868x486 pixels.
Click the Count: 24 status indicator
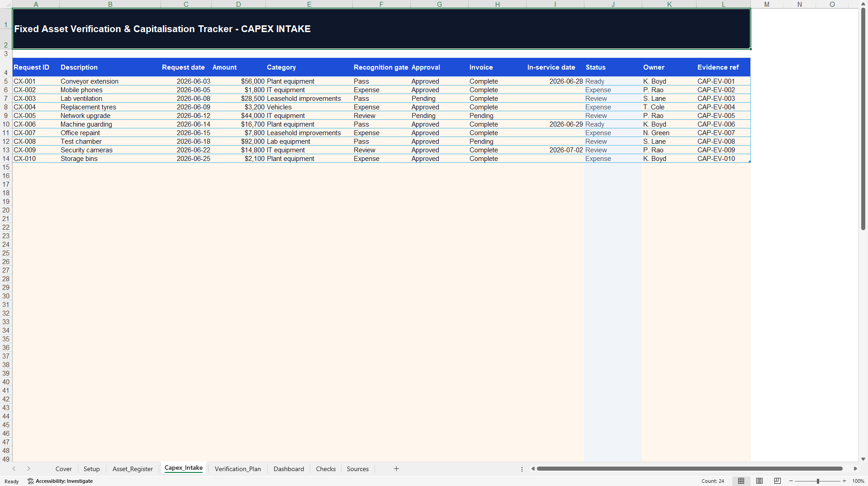point(713,481)
